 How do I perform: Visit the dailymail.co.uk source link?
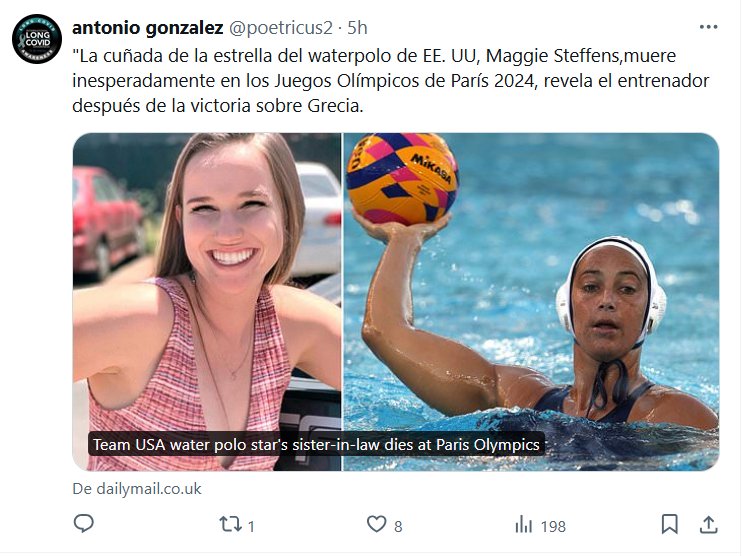(x=137, y=489)
